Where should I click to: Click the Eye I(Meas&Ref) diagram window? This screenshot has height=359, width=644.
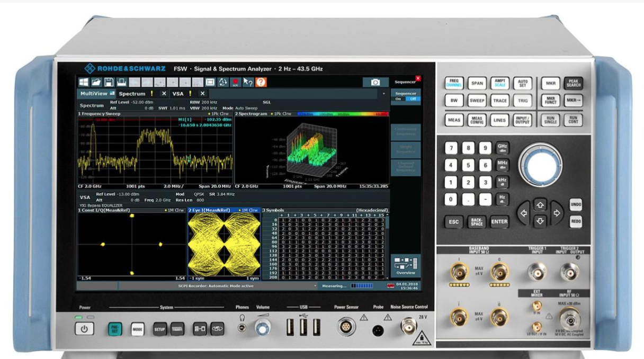pos(224,244)
